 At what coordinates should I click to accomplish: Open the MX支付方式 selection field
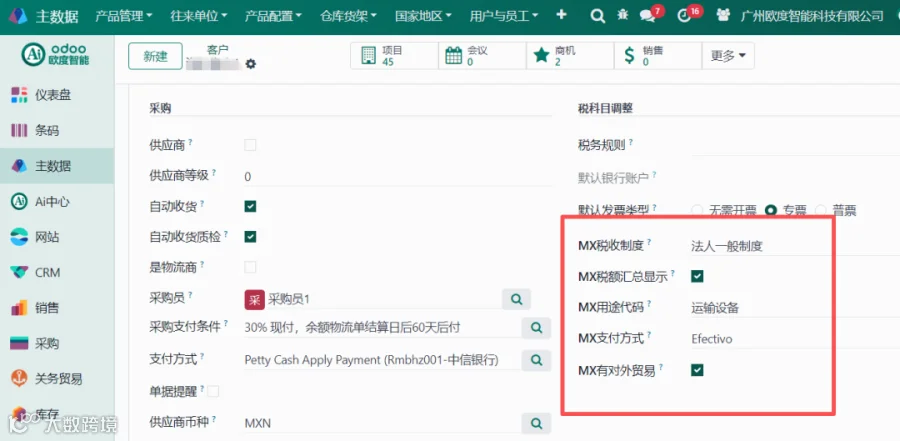(795, 339)
